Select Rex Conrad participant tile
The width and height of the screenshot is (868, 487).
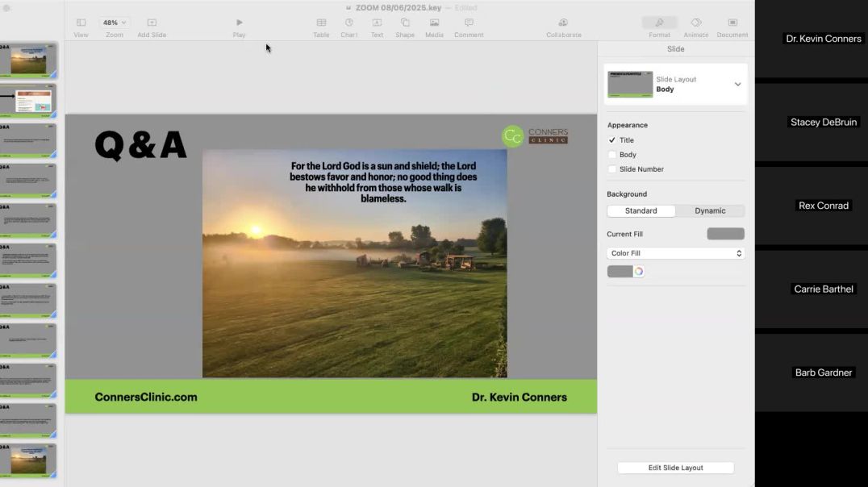click(812, 206)
